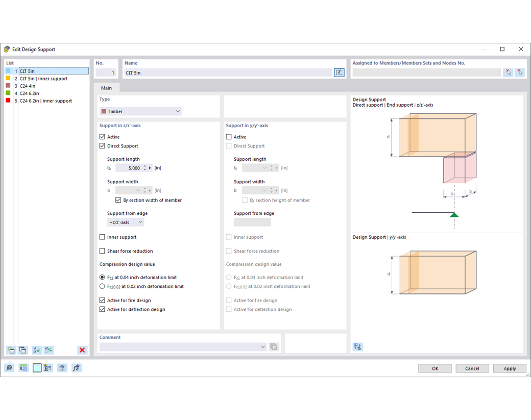The width and height of the screenshot is (531, 420).
Task: Copy the selected design support
Action: point(22,350)
